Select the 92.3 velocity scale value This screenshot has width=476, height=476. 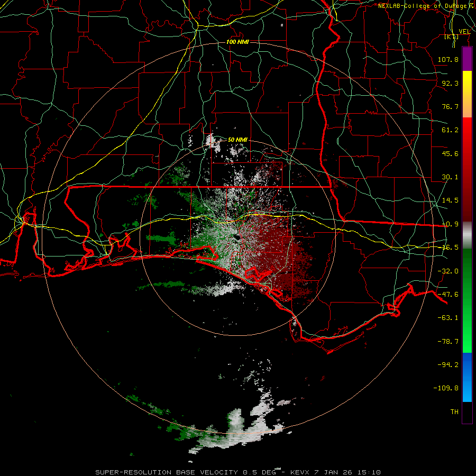450,83
